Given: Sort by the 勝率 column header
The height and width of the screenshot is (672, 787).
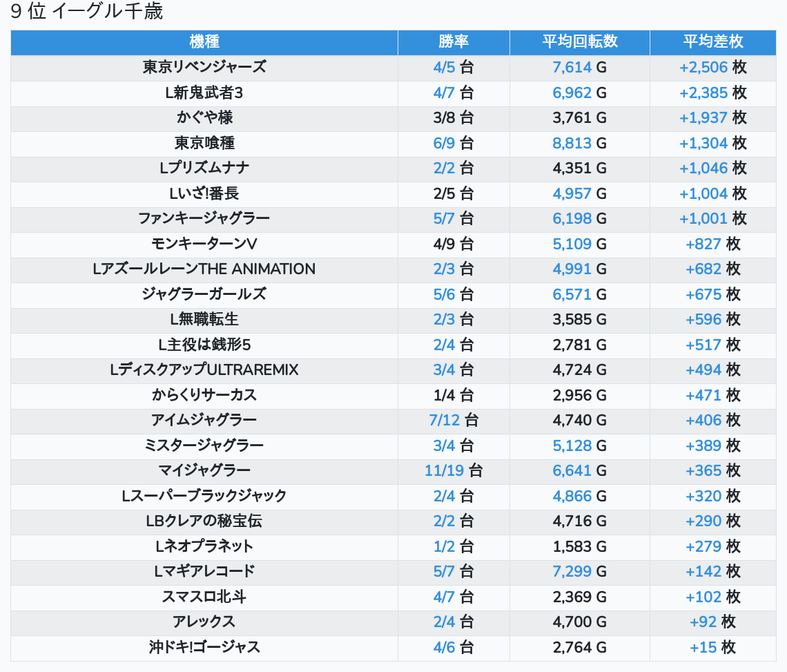Looking at the screenshot, I should pos(454,41).
